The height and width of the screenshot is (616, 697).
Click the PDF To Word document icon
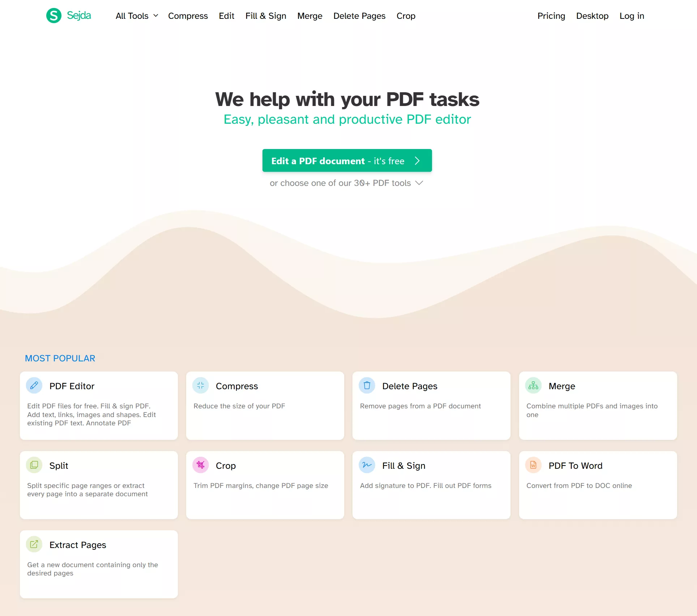point(533,465)
